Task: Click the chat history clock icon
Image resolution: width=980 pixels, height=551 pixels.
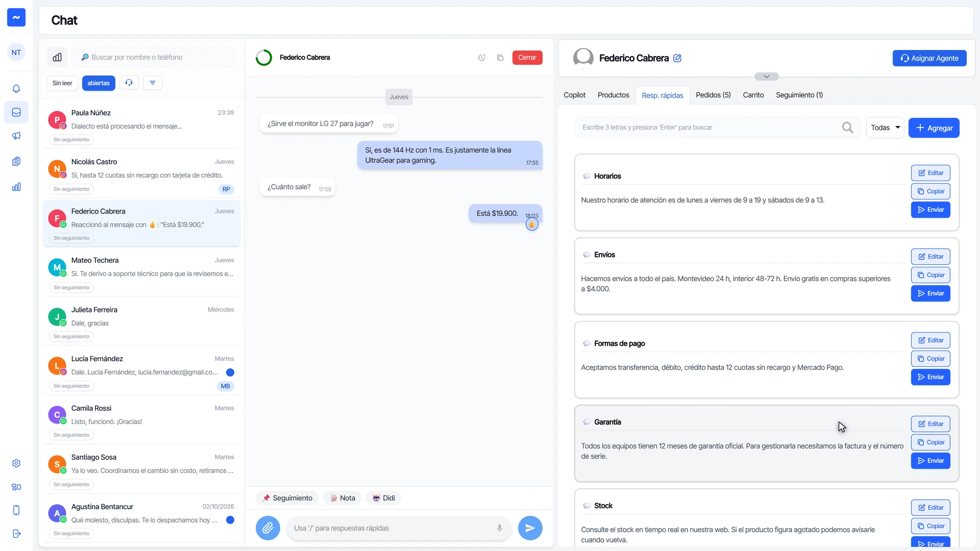Action: (x=481, y=58)
